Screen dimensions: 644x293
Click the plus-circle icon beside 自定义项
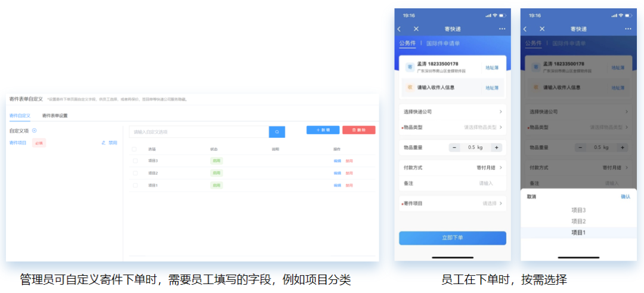point(34,131)
